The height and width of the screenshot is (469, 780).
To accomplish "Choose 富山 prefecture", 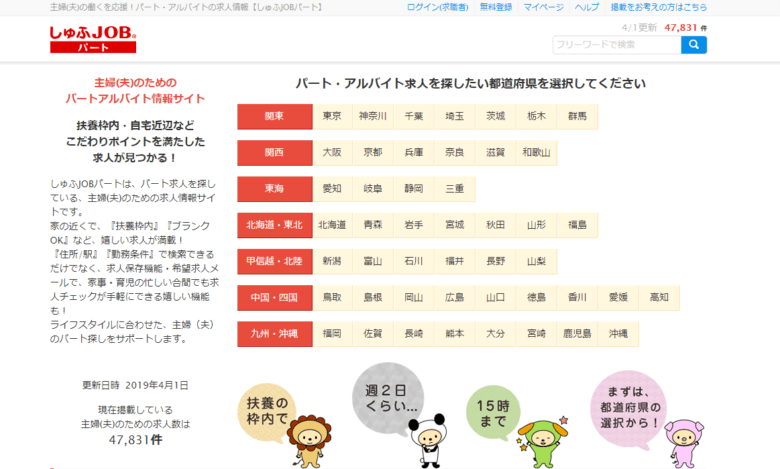I will tap(373, 262).
